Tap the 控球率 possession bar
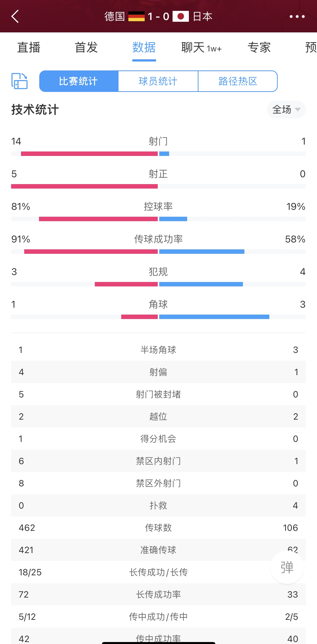317x644 pixels. click(158, 219)
